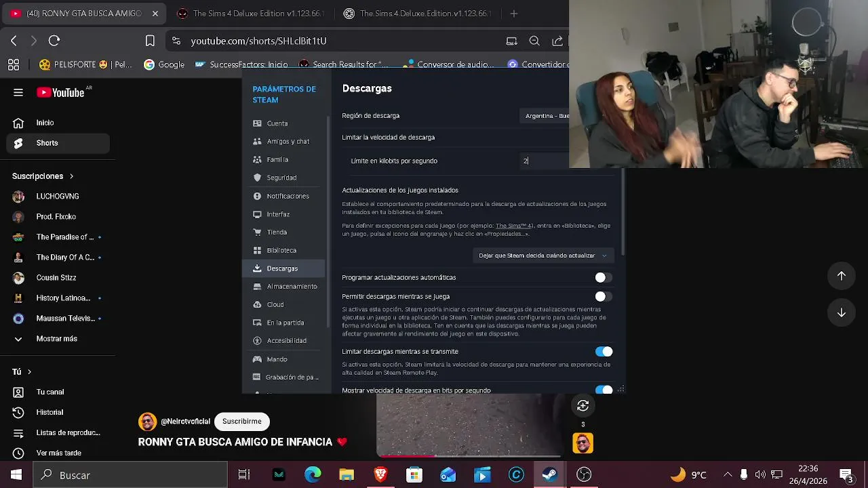Screen dimensions: 868x488
Task: Toggle Mostrar velocidad de descarga en bits
Action: point(604,390)
